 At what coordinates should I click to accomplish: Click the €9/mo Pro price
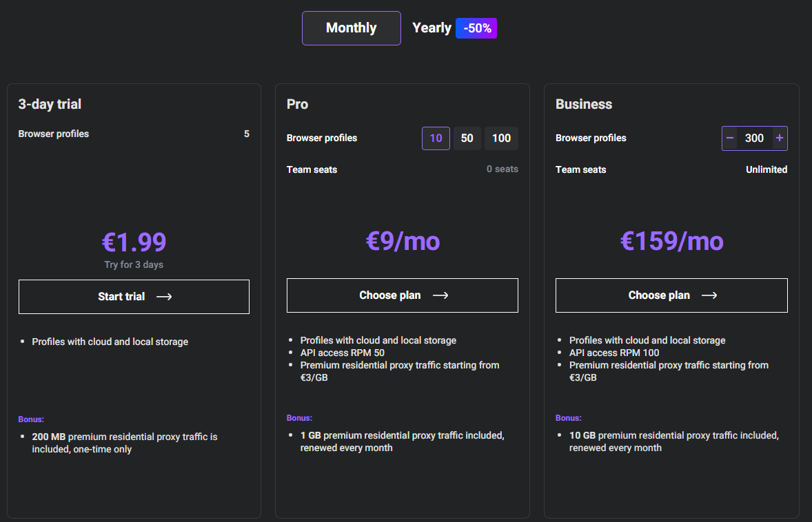click(x=402, y=242)
